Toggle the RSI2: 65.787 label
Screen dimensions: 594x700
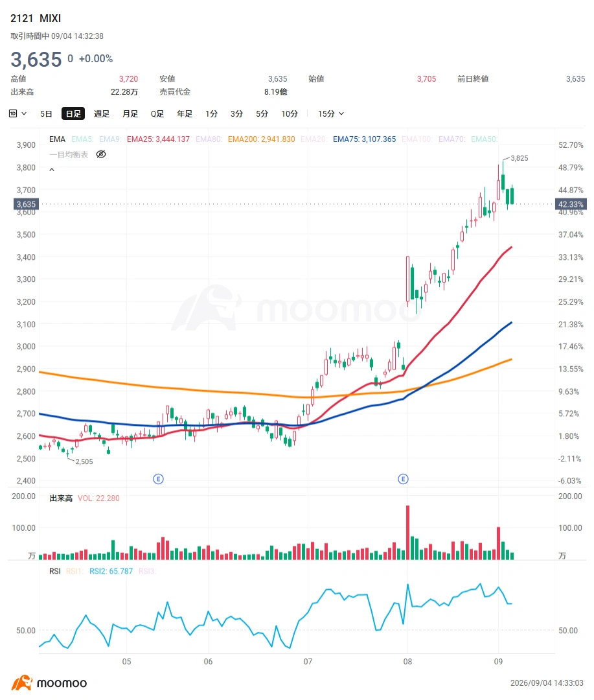[x=111, y=571]
